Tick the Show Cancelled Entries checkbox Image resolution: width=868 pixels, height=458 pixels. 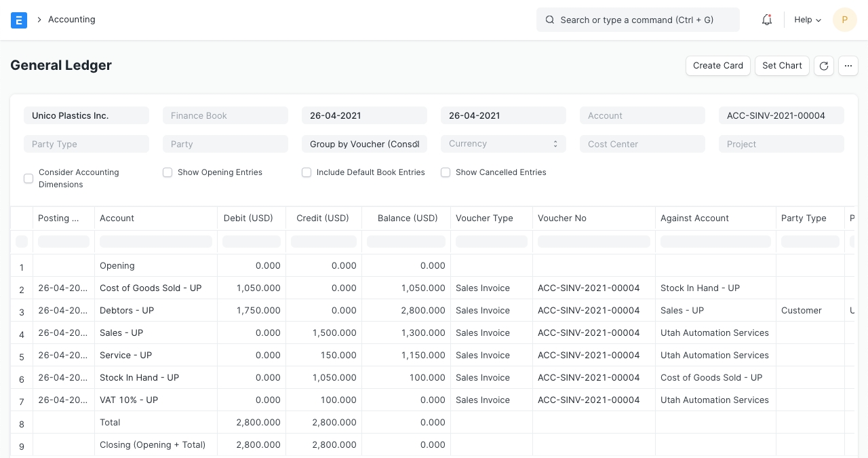tap(446, 172)
